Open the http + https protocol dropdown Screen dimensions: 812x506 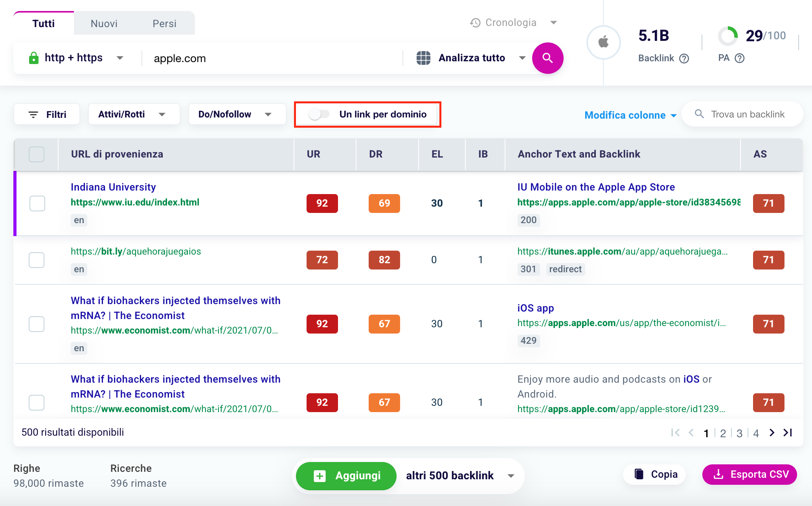76,58
